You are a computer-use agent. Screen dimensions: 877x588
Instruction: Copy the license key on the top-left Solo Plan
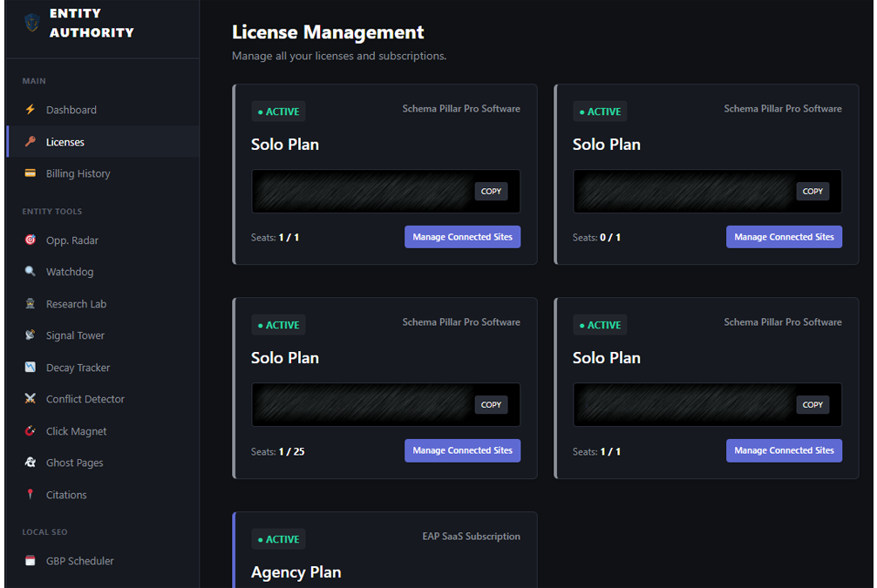491,191
